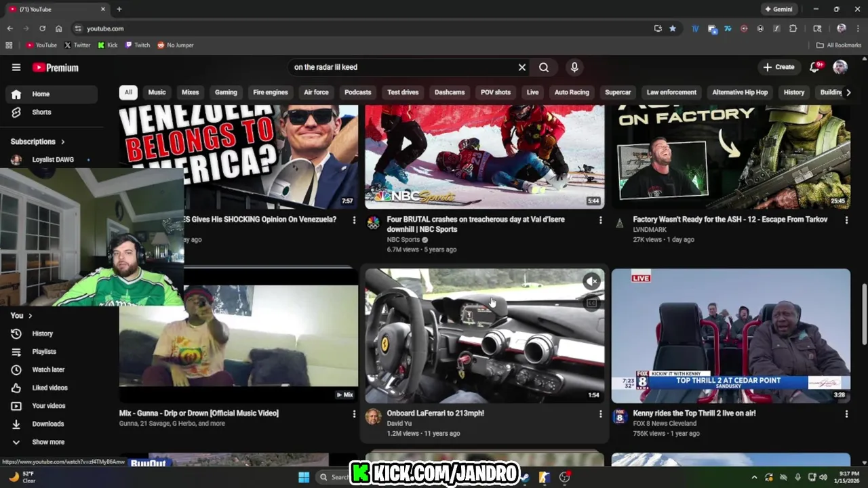Show more filter chips with right arrow
868x488 pixels.
[848, 92]
